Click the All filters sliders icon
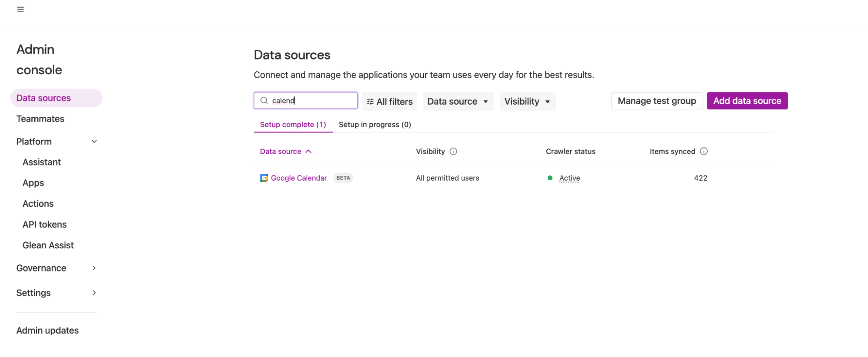This screenshot has height=357, width=868. [370, 102]
